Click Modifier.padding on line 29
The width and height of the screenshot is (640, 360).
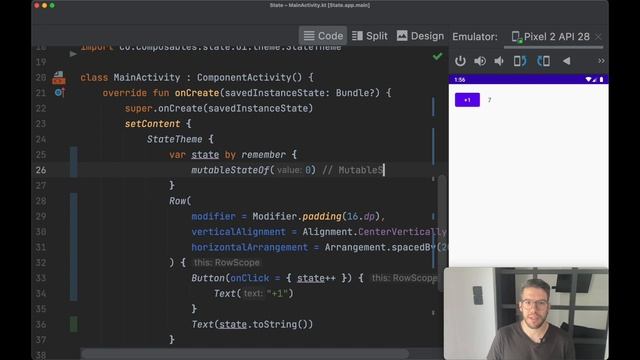click(x=297, y=216)
